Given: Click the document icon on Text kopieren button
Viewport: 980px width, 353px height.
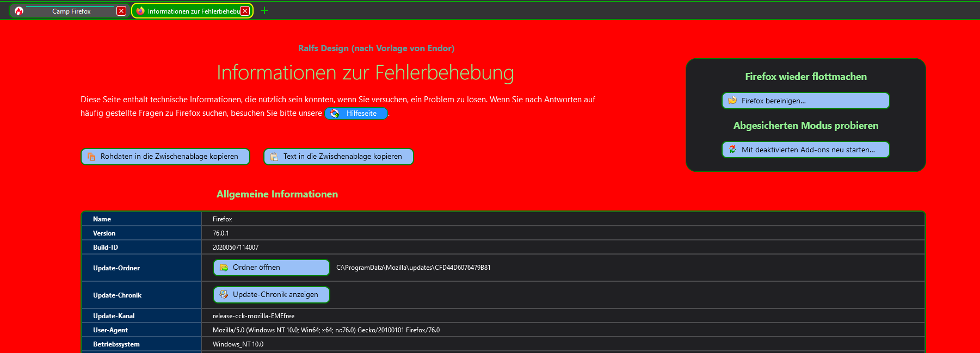Looking at the screenshot, I should point(274,157).
